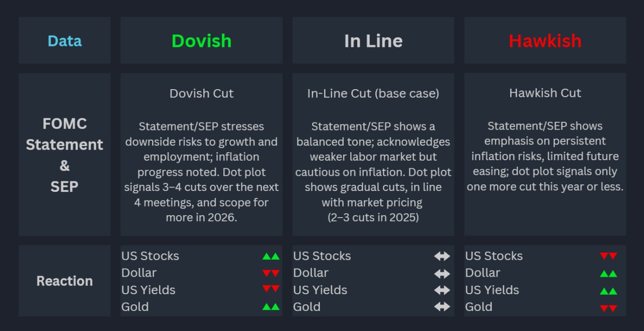
Task: Click the blue Data header cell
Action: (64, 41)
